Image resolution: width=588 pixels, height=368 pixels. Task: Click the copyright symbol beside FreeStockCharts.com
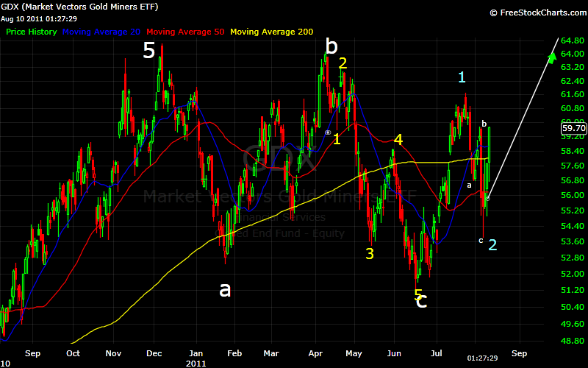pos(494,13)
